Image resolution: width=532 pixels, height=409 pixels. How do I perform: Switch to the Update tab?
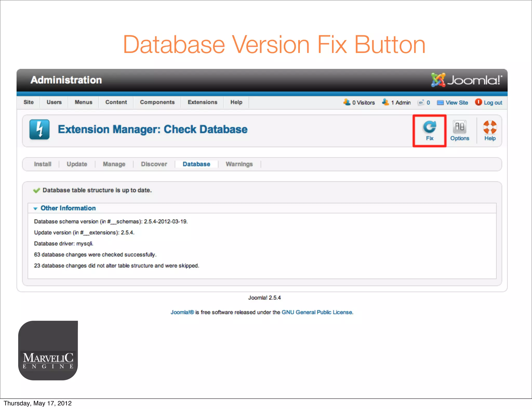click(x=77, y=164)
